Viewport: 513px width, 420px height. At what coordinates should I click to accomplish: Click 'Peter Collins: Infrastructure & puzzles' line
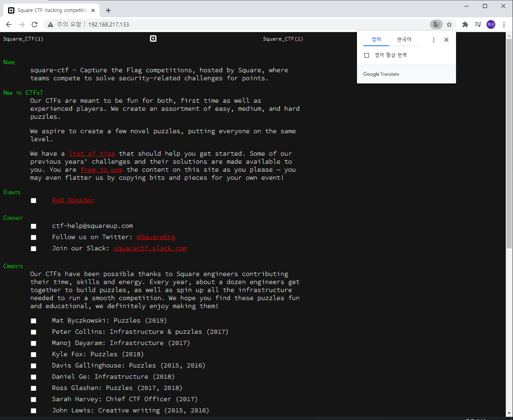point(140,332)
